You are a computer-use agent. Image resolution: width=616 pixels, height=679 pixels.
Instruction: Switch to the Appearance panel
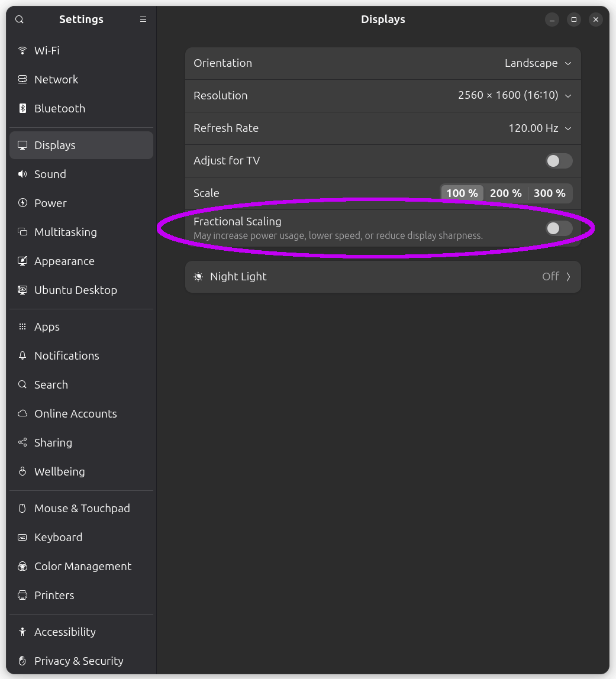tap(64, 261)
